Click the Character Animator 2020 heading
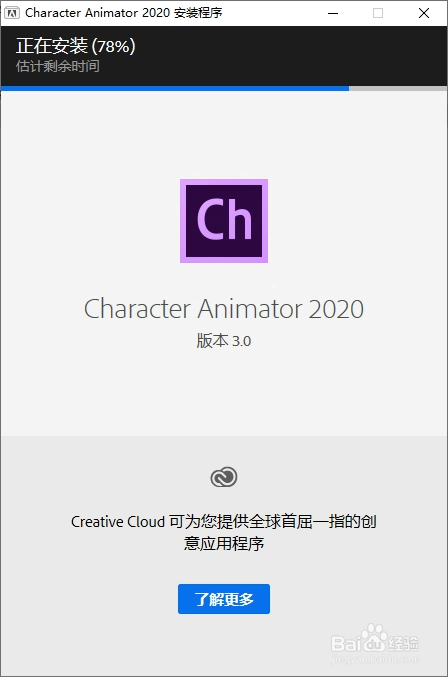Image resolution: width=448 pixels, height=677 pixels. pyautogui.click(x=224, y=309)
